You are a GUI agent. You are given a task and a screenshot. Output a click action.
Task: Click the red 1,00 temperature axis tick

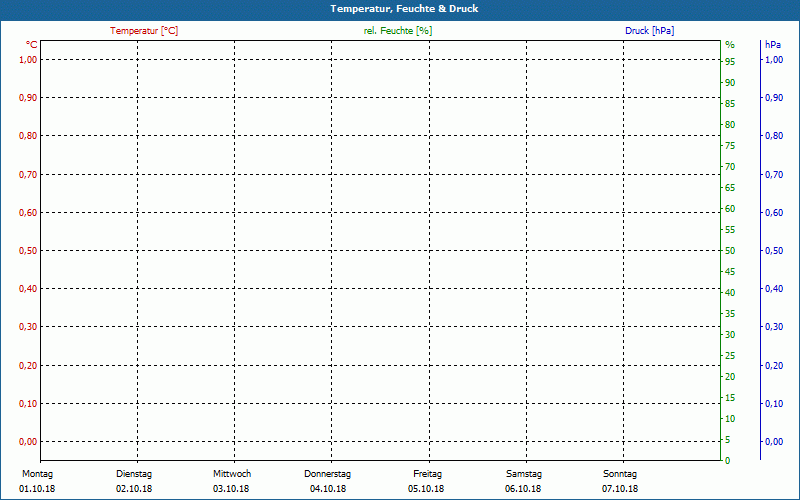pos(28,60)
